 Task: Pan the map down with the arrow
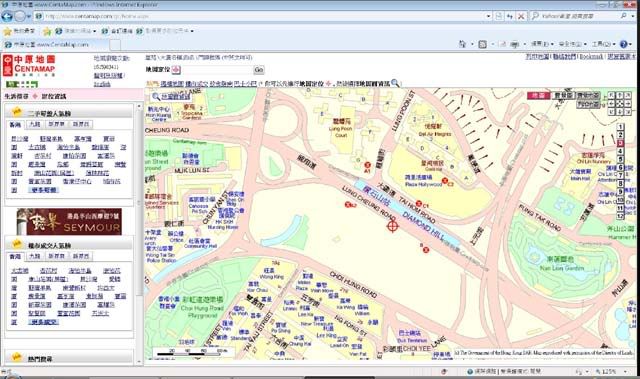coord(620,111)
